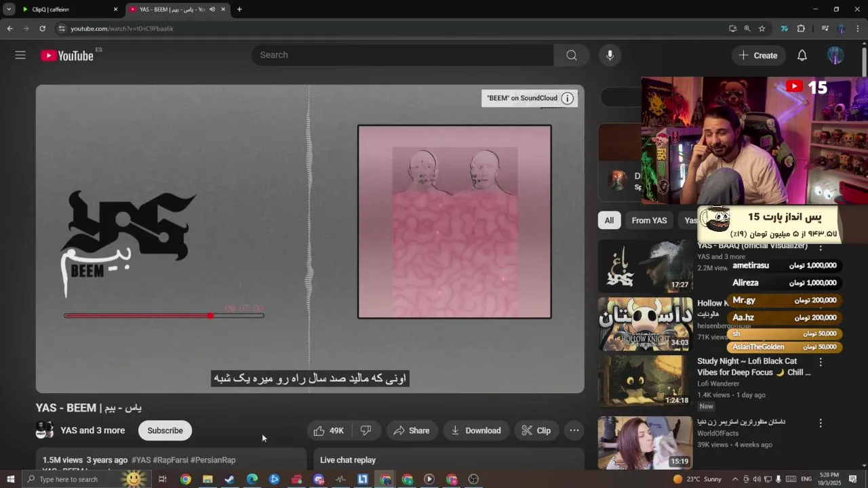
Task: Open the notifications bell
Action: (802, 56)
